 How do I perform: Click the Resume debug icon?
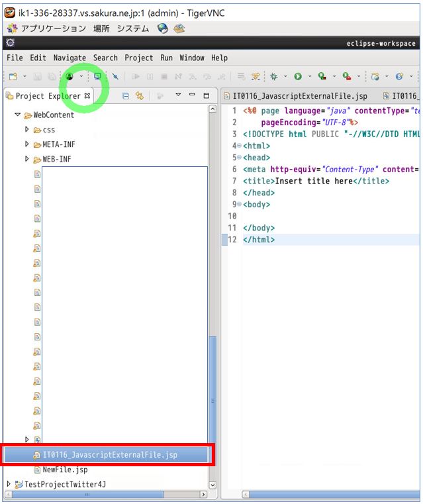pyautogui.click(x=136, y=77)
